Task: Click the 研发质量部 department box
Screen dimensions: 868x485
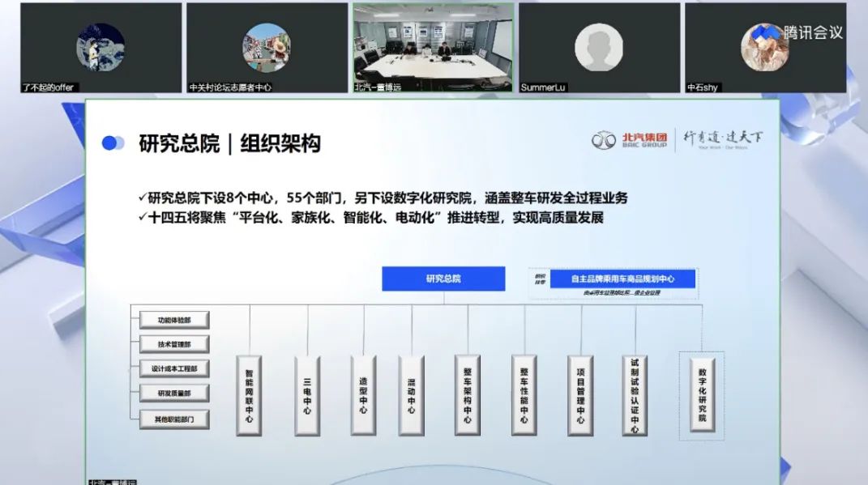Action: pos(174,394)
